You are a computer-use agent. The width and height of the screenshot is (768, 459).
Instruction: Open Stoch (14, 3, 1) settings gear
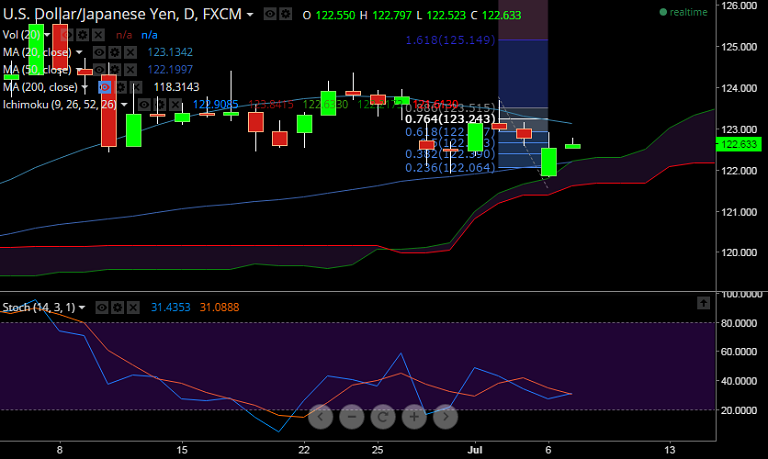117,308
